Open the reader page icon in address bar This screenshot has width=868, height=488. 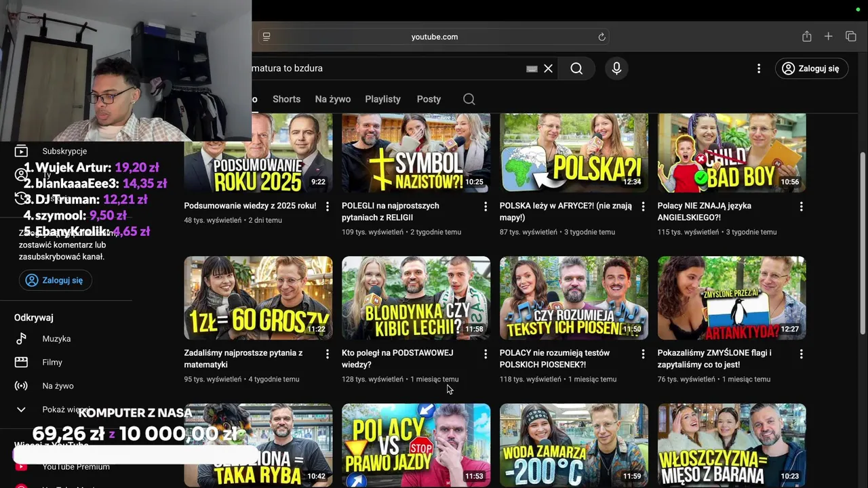(x=267, y=37)
